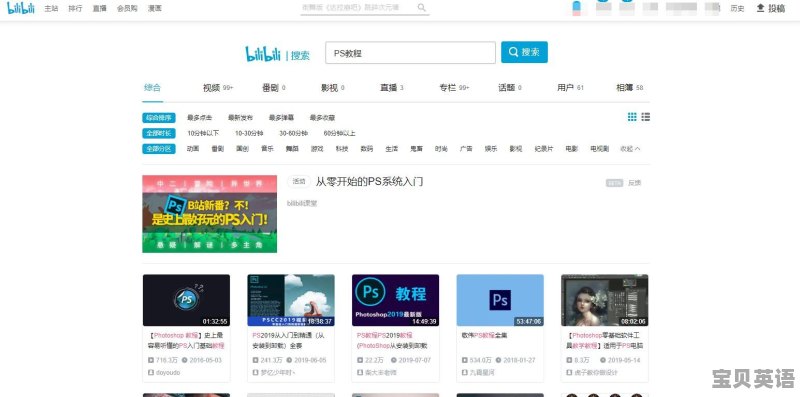Open title PS2019从入门到精通
Image resolution: width=800 pixels, height=397 pixels.
point(288,340)
